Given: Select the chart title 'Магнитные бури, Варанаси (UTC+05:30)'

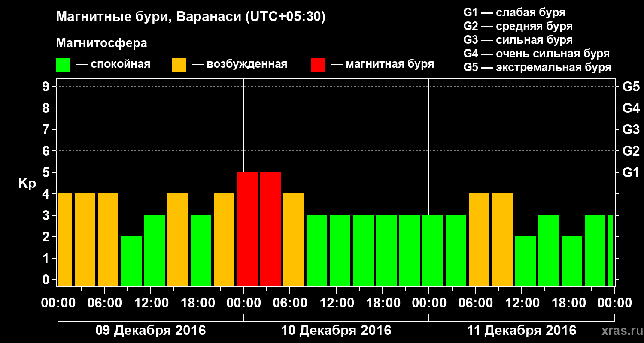Looking at the screenshot, I should [x=191, y=17].
